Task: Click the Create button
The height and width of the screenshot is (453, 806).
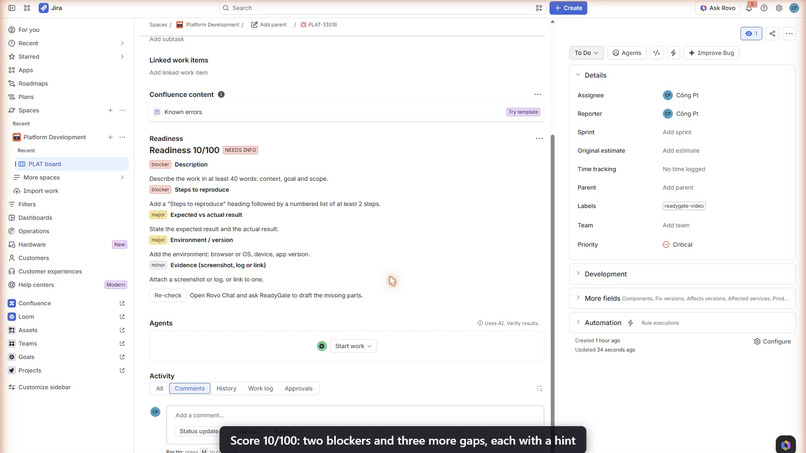Action: (568, 8)
